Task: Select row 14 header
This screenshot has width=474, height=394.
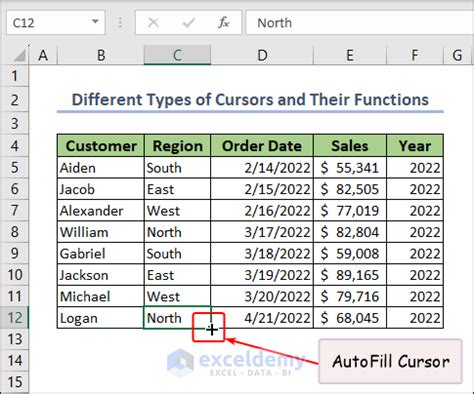Action: pos(14,360)
